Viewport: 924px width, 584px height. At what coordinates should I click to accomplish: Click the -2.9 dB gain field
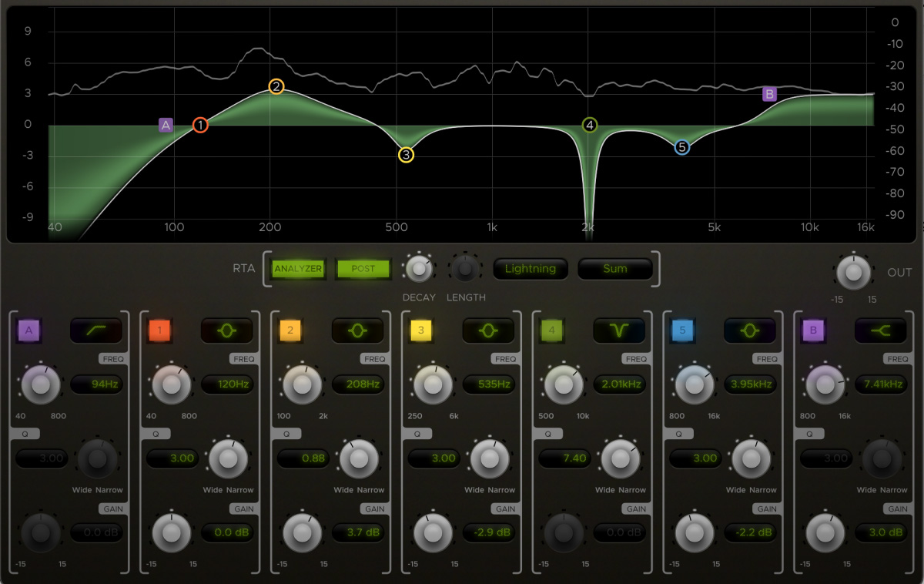(x=490, y=532)
